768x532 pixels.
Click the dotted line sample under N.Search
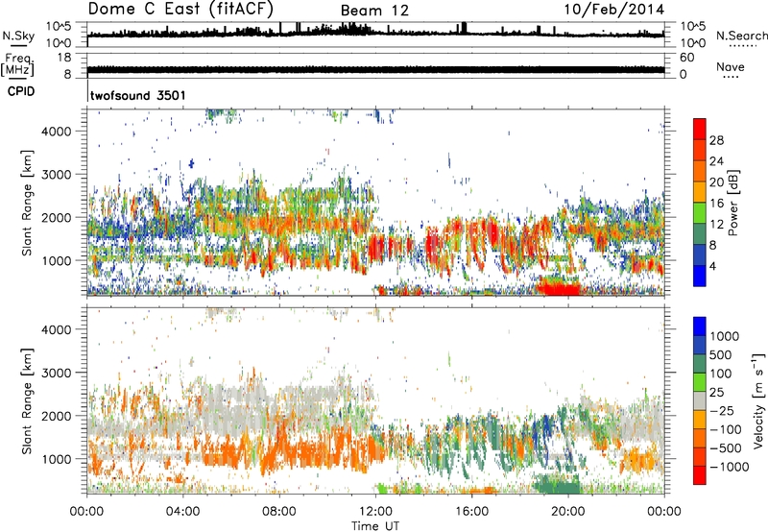742,46
